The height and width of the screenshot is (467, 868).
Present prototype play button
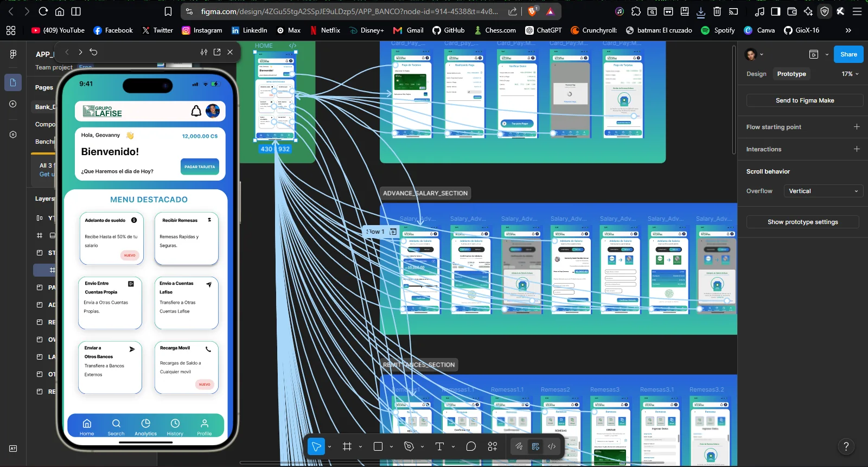[813, 54]
